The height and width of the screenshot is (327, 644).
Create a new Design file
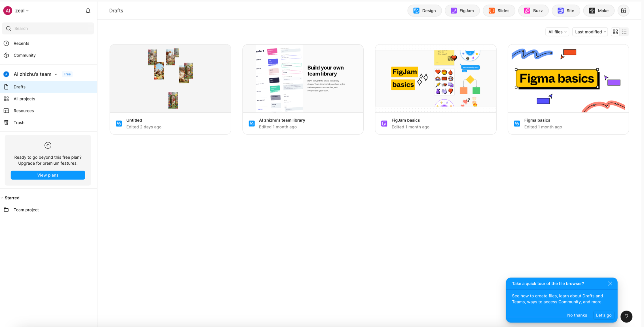[425, 11]
